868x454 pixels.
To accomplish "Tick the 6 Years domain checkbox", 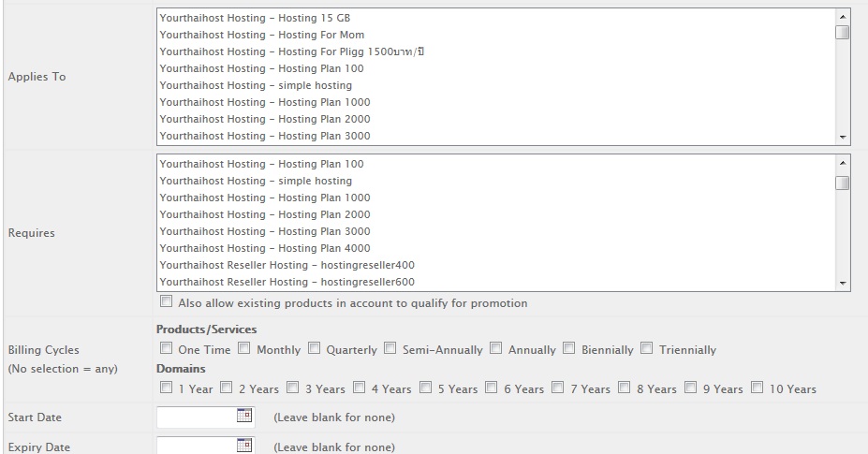I will pyautogui.click(x=492, y=387).
